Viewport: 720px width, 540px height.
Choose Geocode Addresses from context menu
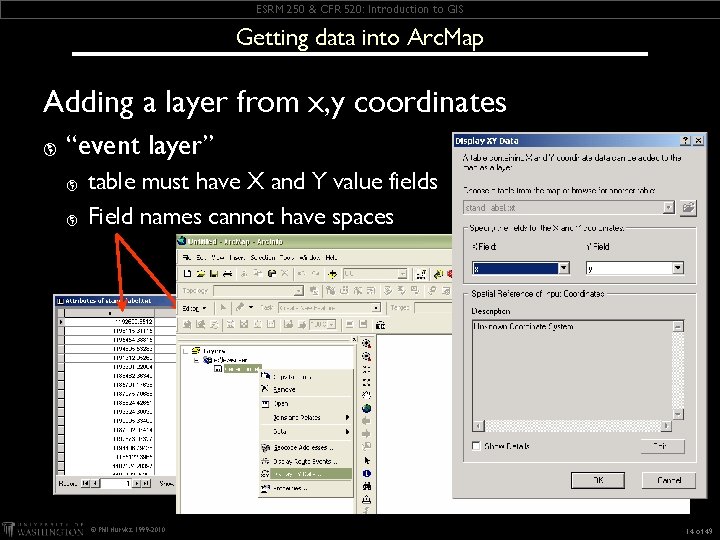(x=306, y=447)
